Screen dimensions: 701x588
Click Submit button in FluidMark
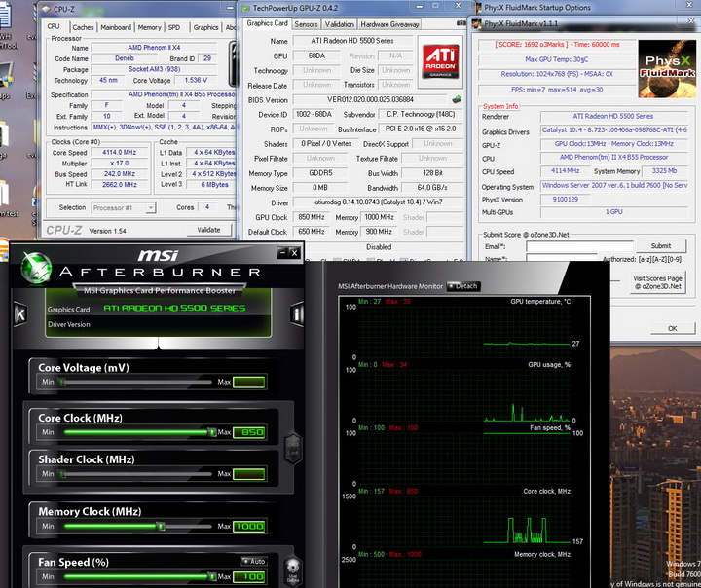[x=661, y=246]
